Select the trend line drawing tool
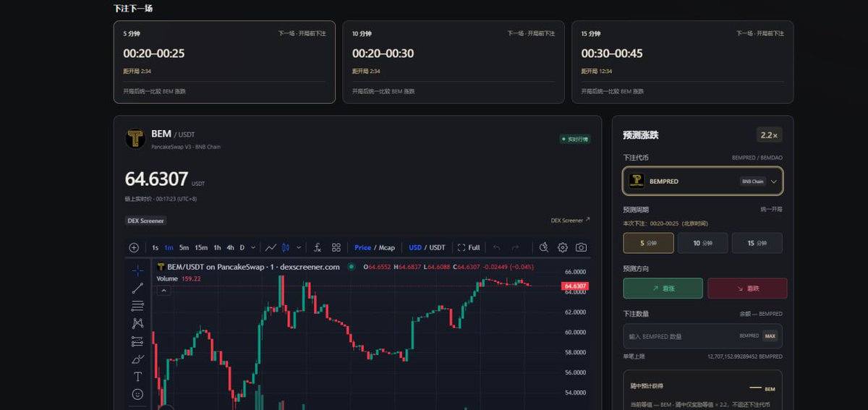The width and height of the screenshot is (868, 410). point(137,288)
